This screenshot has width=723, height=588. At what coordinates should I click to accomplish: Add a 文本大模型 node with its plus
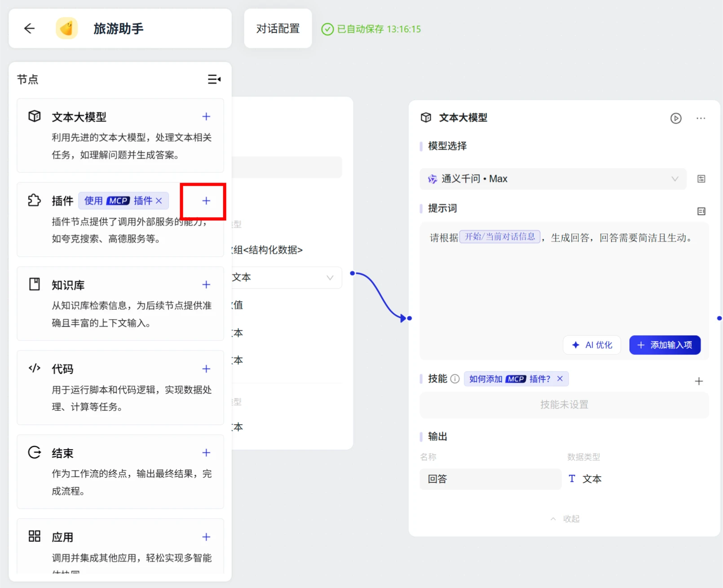[206, 117]
